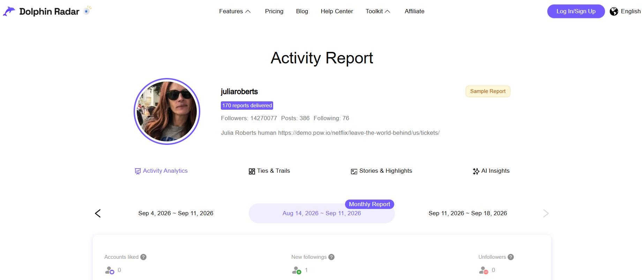Click the AI Insights sparkle icon
Image resolution: width=644 pixels, height=280 pixels.
tap(476, 171)
